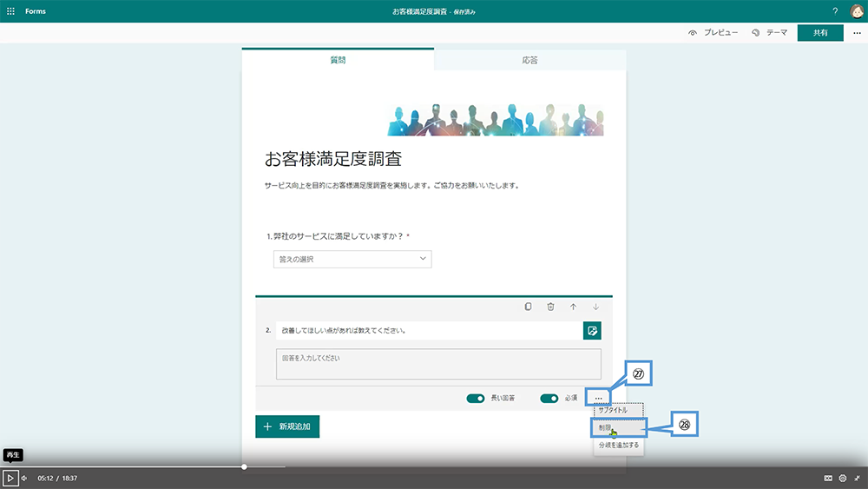Click the Forms app name
The image size is (868, 489).
click(36, 11)
